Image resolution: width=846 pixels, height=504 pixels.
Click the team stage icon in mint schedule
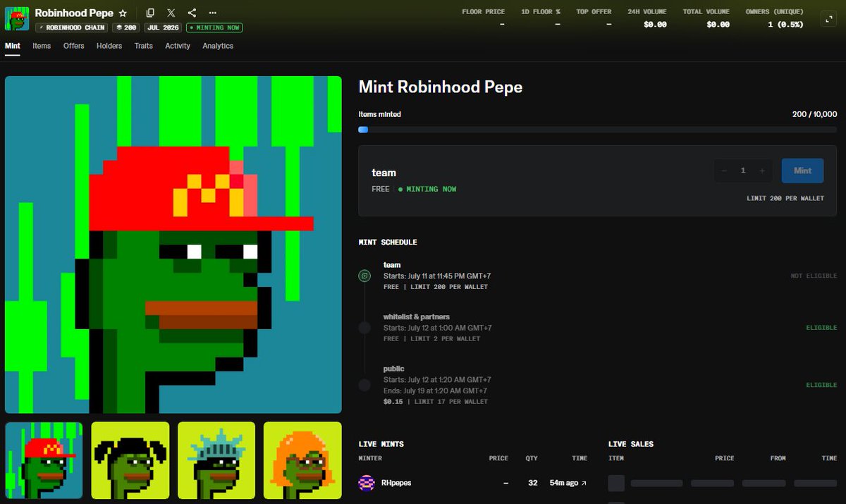click(x=364, y=276)
